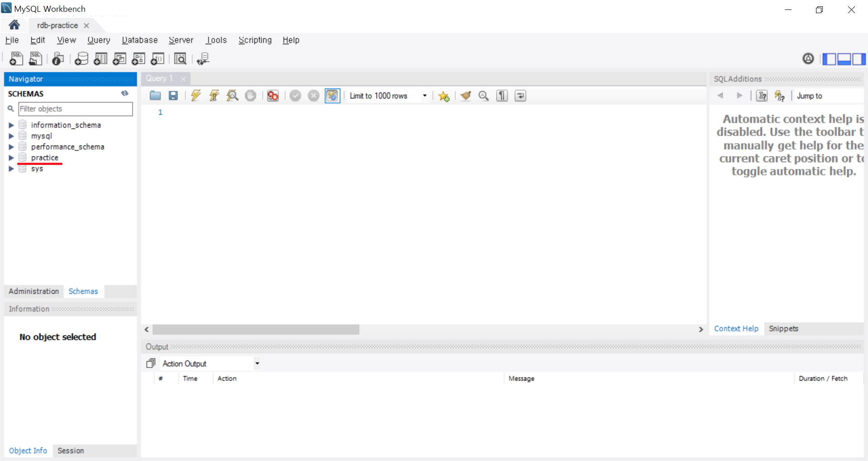Create a new view toolbar icon
This screenshot has height=461, width=868.
(119, 59)
